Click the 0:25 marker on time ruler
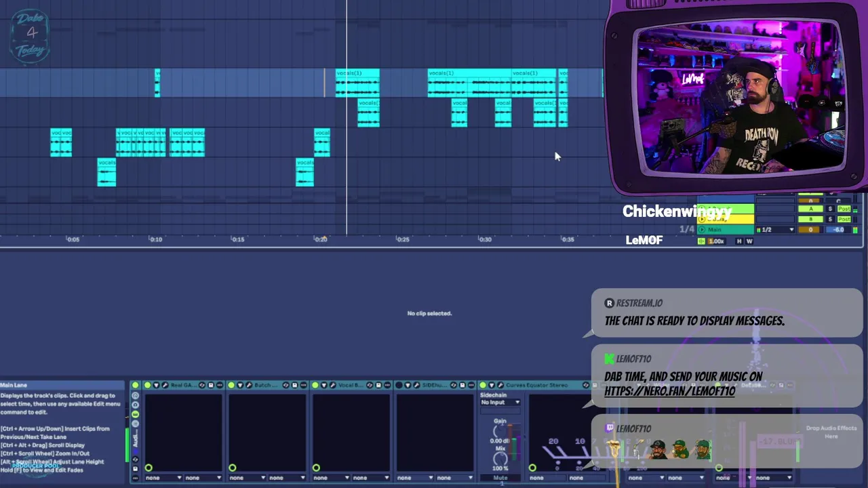The height and width of the screenshot is (488, 868). tap(403, 239)
